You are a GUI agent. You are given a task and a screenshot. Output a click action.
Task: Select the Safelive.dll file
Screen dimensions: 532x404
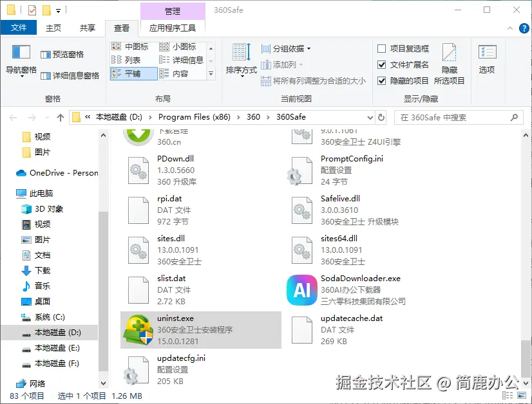click(x=365, y=210)
